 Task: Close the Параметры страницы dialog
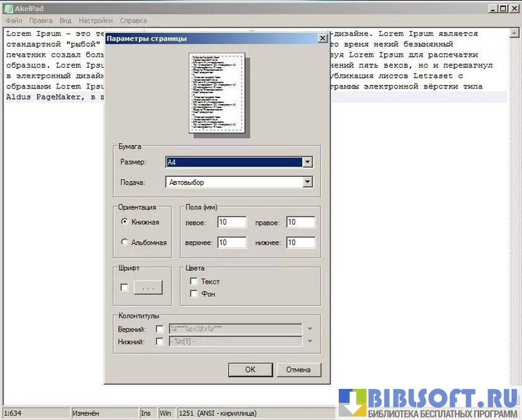tap(322, 39)
